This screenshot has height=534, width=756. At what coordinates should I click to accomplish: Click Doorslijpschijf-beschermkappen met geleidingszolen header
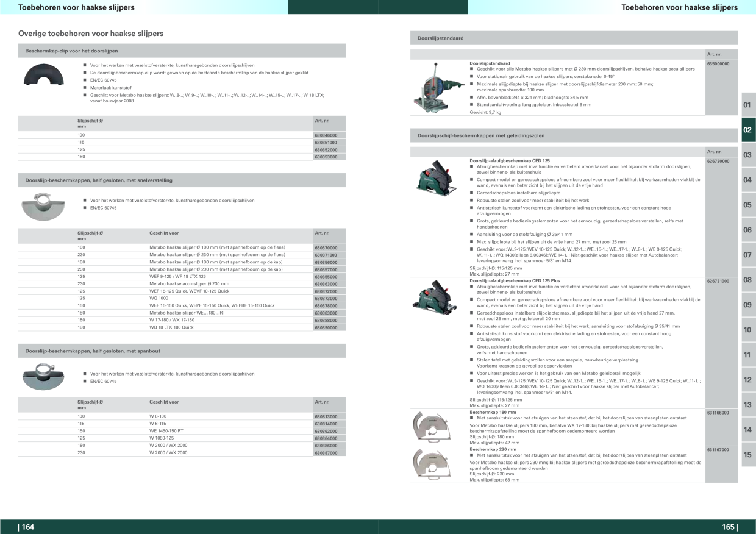tap(574, 135)
